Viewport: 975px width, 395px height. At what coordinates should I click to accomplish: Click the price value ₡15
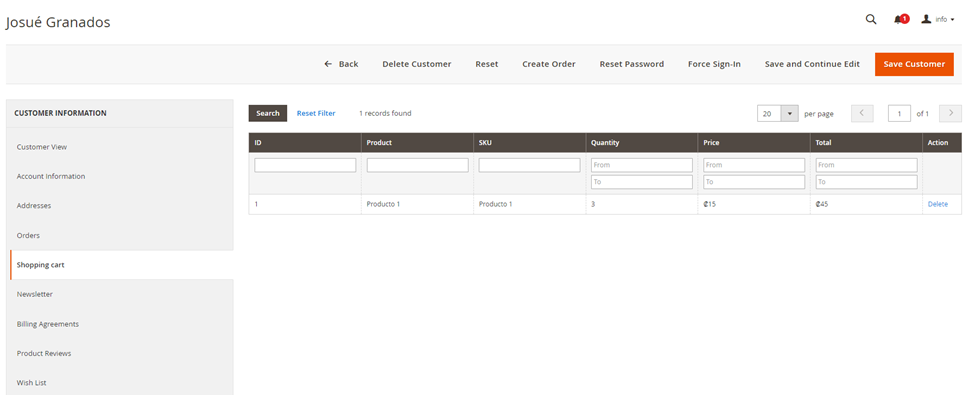point(709,204)
